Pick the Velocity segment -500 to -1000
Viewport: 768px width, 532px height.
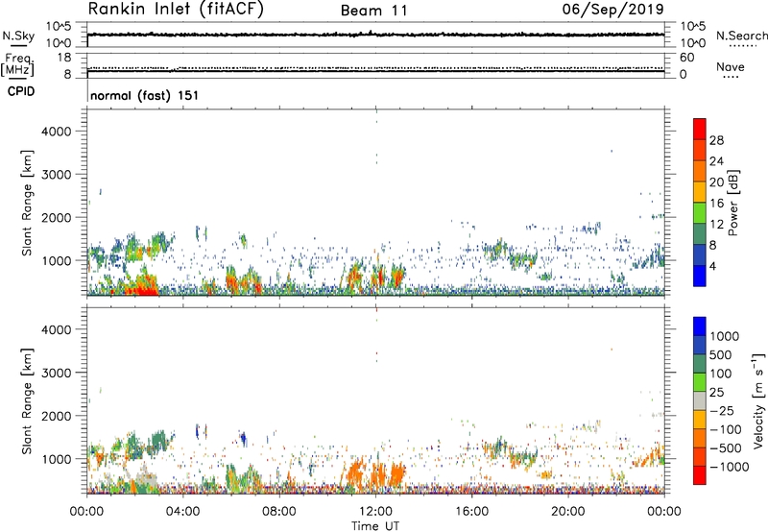point(700,456)
